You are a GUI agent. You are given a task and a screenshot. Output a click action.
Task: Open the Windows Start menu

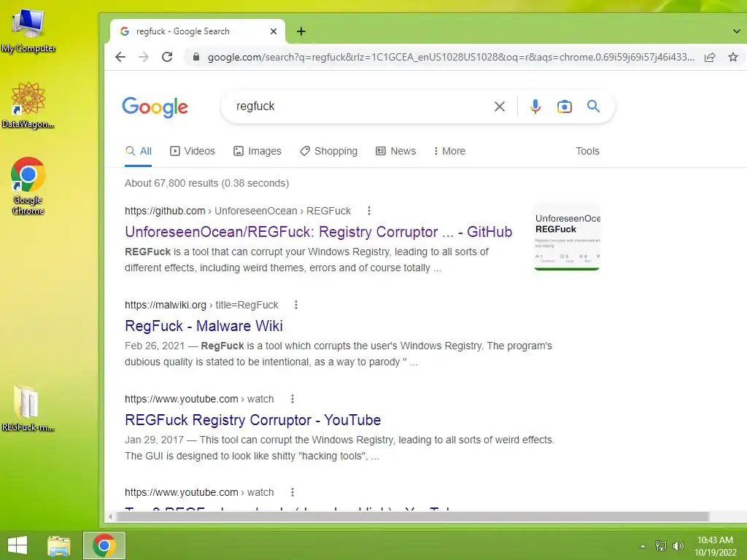click(18, 545)
